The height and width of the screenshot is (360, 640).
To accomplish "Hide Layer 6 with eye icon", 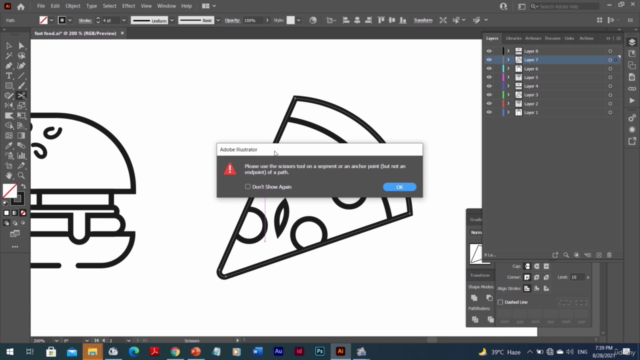I will tap(489, 69).
